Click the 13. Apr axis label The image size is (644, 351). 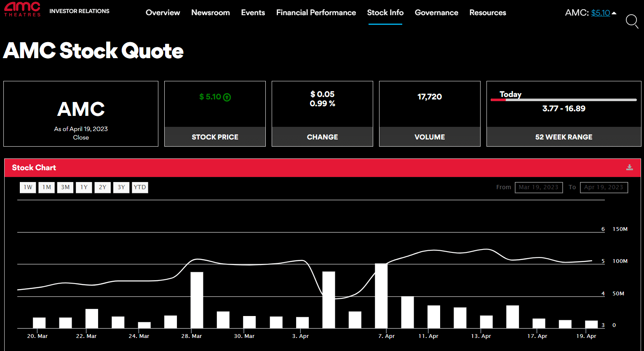(x=481, y=336)
